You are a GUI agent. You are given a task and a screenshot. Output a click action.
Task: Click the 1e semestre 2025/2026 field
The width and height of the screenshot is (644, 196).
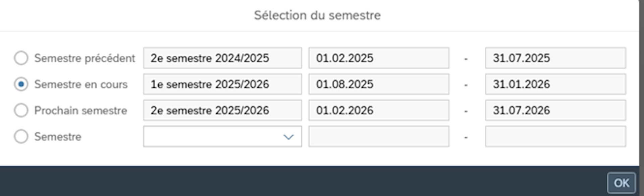[222, 84]
